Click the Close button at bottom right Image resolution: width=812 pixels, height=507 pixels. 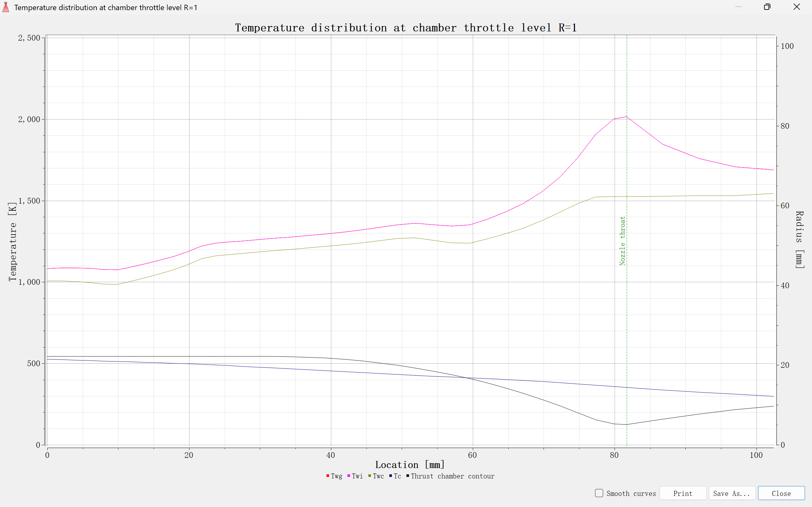781,493
